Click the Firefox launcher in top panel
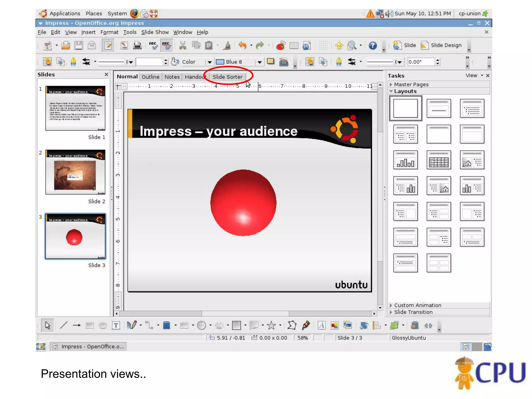The image size is (532, 399). click(134, 14)
